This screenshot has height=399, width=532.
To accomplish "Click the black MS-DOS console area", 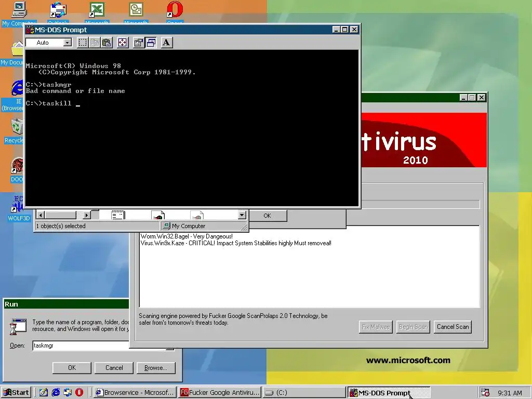I will [192, 128].
